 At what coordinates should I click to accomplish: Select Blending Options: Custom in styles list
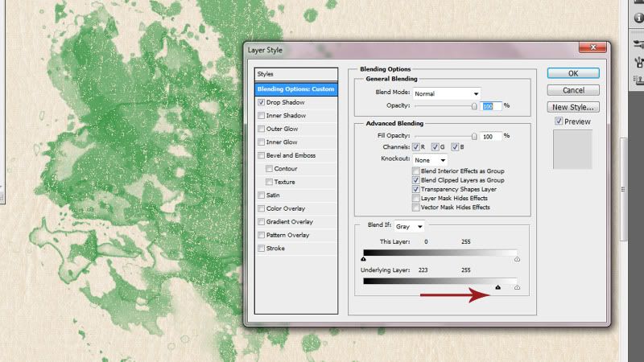point(297,88)
